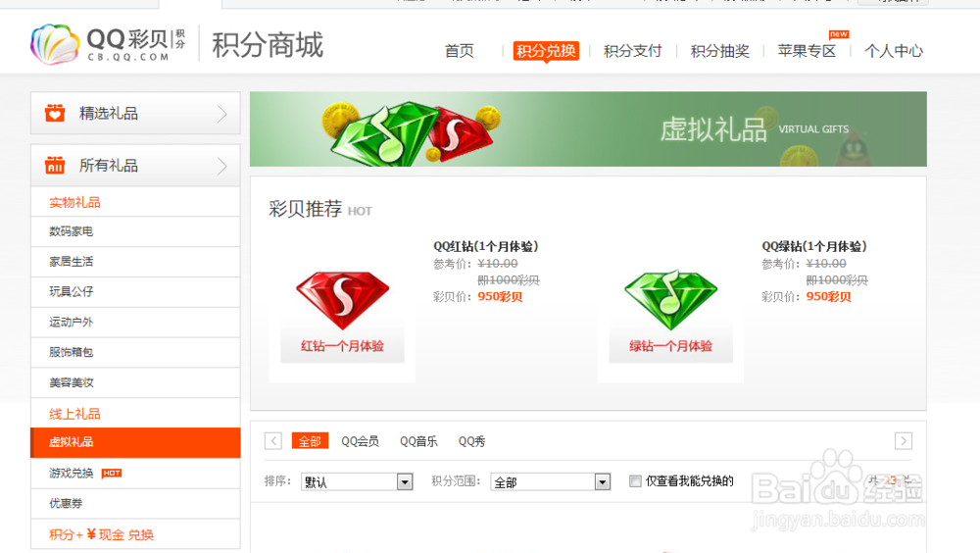Image resolution: width=980 pixels, height=553 pixels.
Task: Select the 全部 category tab
Action: (310, 441)
